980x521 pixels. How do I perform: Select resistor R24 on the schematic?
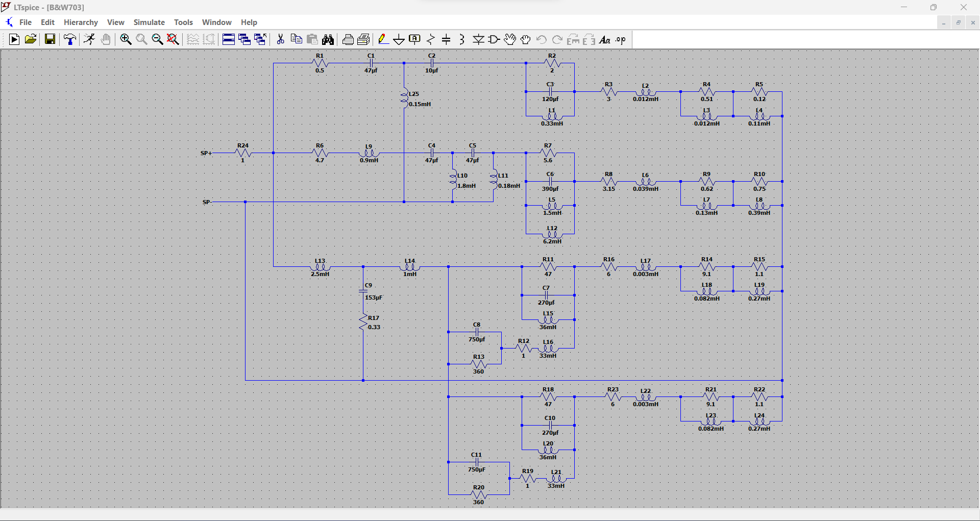coord(243,153)
